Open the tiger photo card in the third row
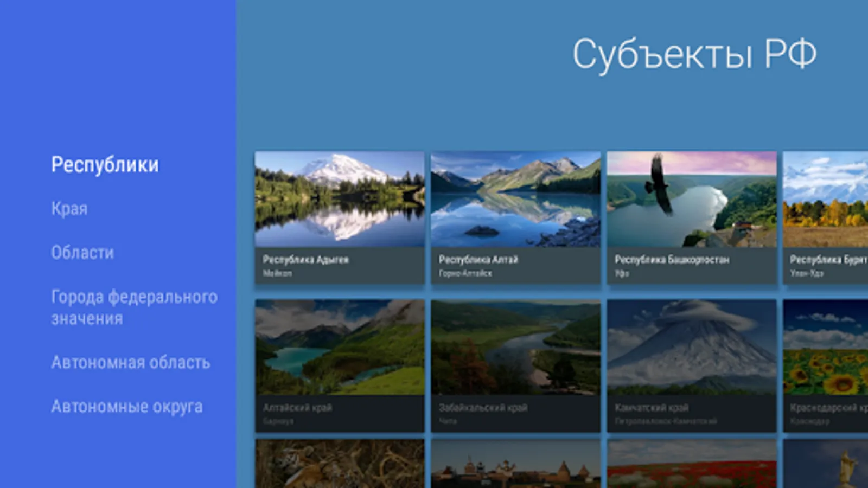The height and width of the screenshot is (488, 868). point(340,464)
